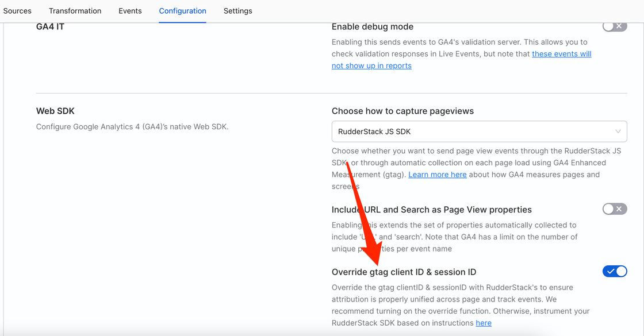Enable the debug mode toggle
Image resolution: width=644 pixels, height=336 pixels.
tap(615, 26)
